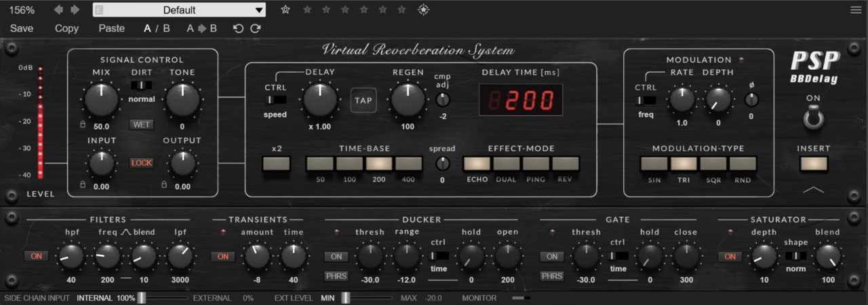
Task: Toggle the delay CTRL speed switch
Action: point(275,100)
